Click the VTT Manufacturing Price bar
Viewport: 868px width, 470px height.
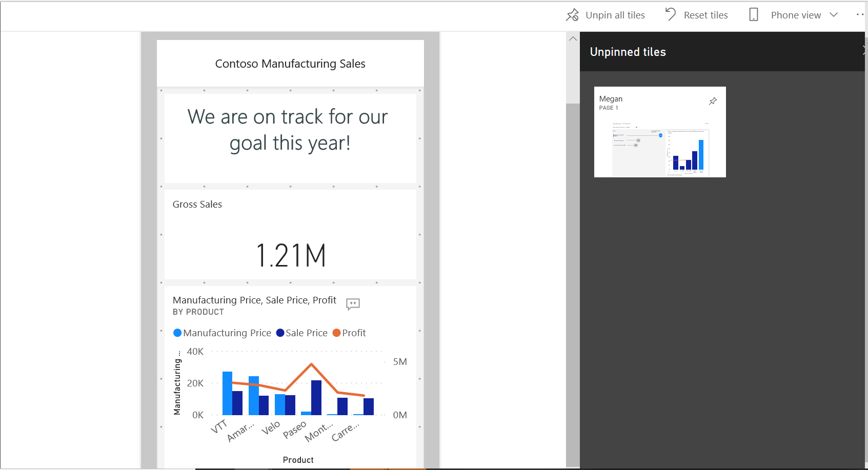pyautogui.click(x=227, y=393)
